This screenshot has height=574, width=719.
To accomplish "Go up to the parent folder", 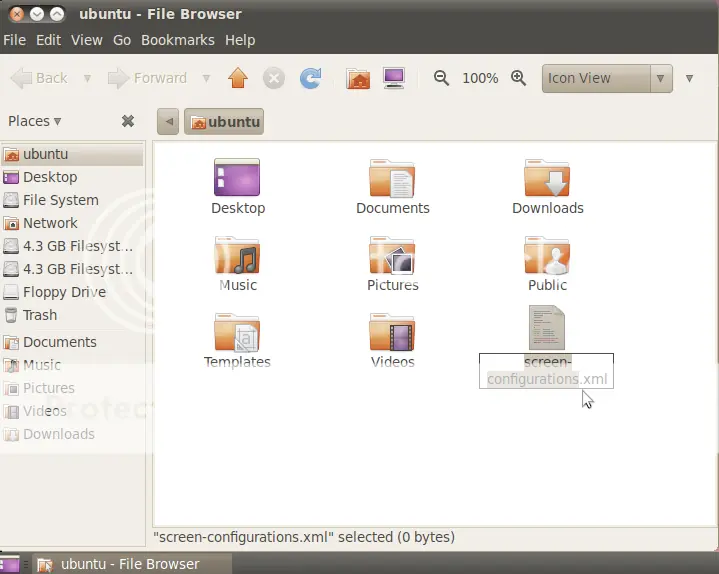I will (x=238, y=78).
